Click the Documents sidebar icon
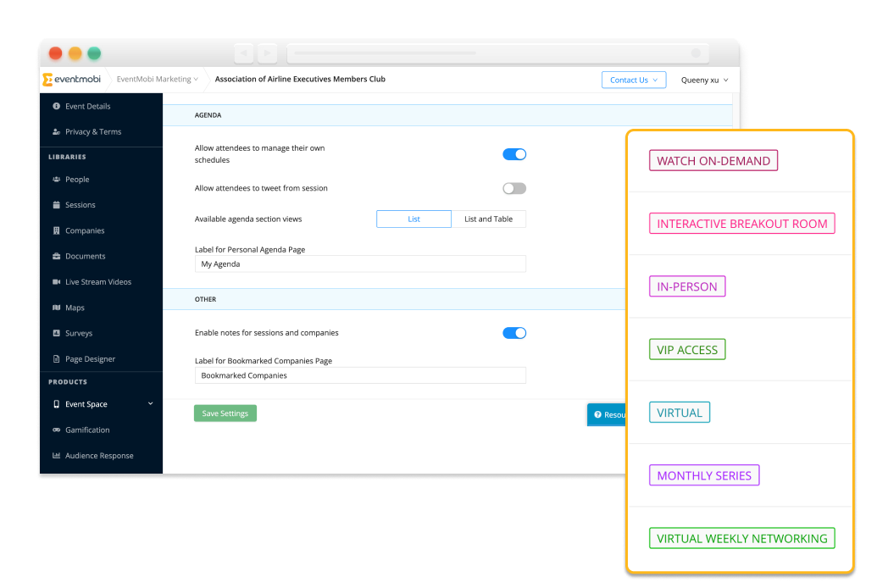This screenshot has width=877, height=588. (57, 256)
